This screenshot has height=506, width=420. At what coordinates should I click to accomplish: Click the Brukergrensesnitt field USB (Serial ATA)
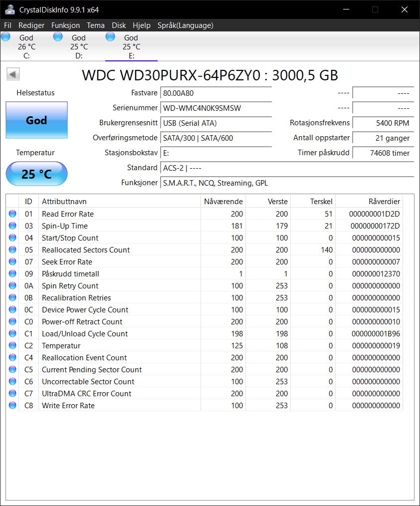tap(216, 123)
